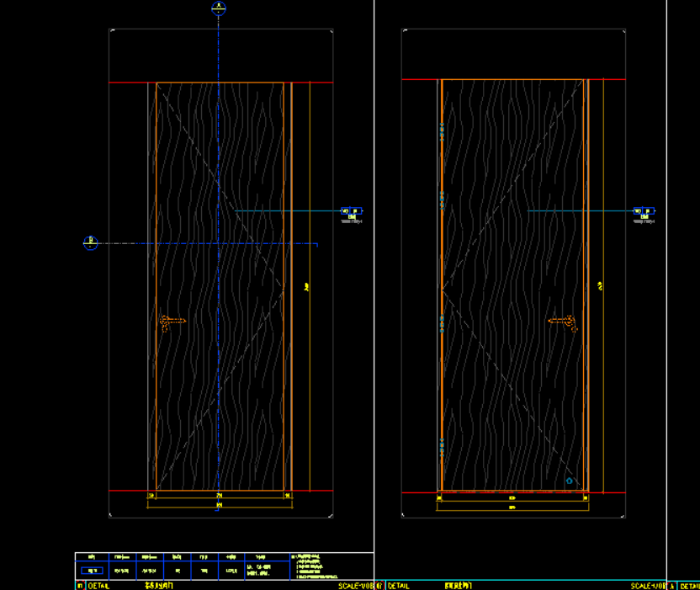Select the orange door handle on right door
Image resolution: width=700 pixels, height=590 pixels.
pos(562,322)
